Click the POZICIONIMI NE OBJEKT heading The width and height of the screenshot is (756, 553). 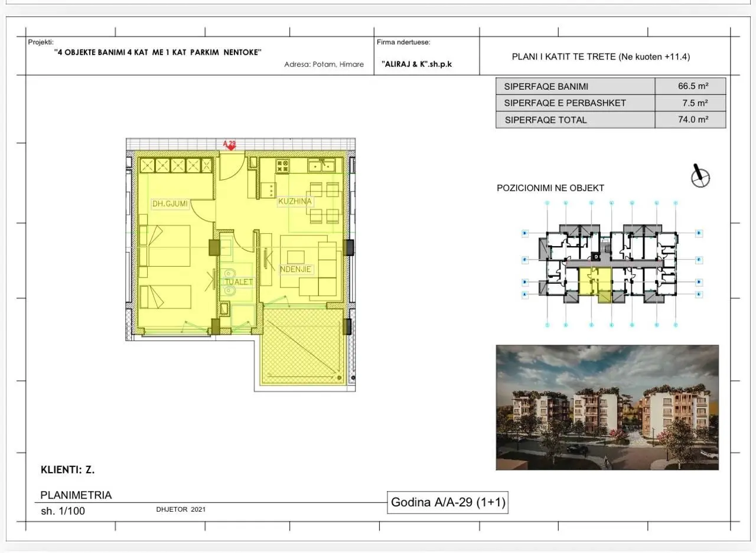(x=550, y=188)
